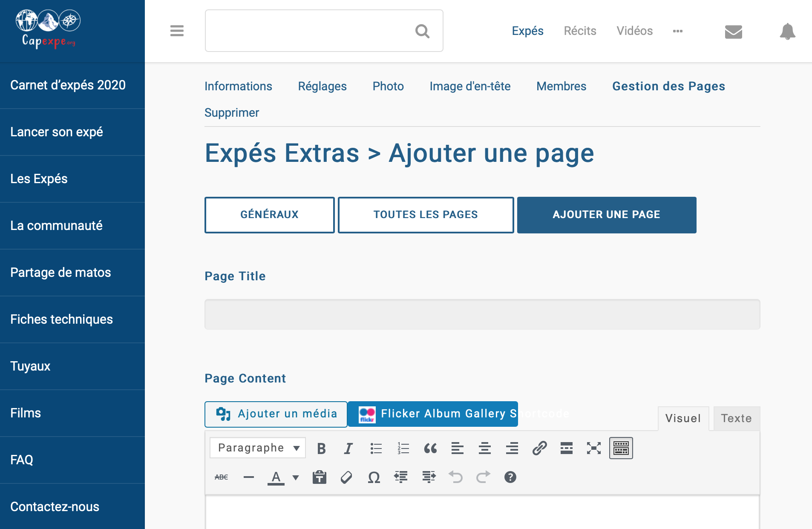Click the GÉNÉRAUX button
The width and height of the screenshot is (812, 529).
pos(270,215)
